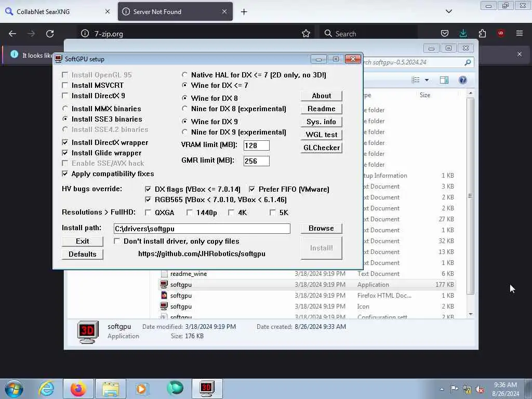Image resolution: width=532 pixels, height=399 pixels.
Task: Open Explorer help question mark icon
Action: pos(463,80)
